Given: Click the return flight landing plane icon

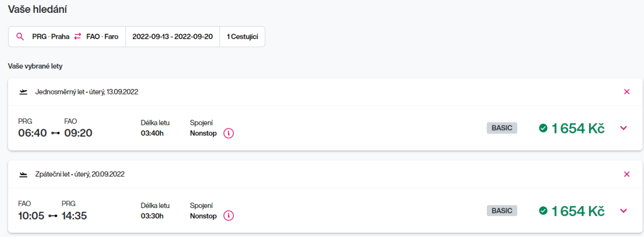Looking at the screenshot, I should tap(23, 174).
